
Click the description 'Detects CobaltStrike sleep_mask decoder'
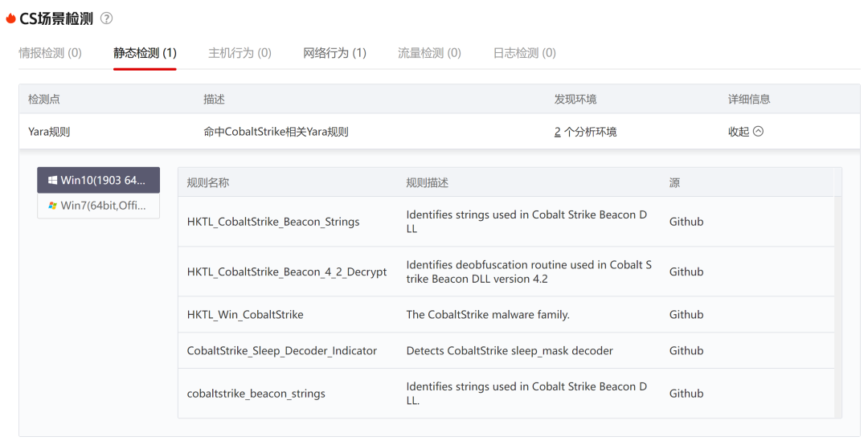point(510,351)
